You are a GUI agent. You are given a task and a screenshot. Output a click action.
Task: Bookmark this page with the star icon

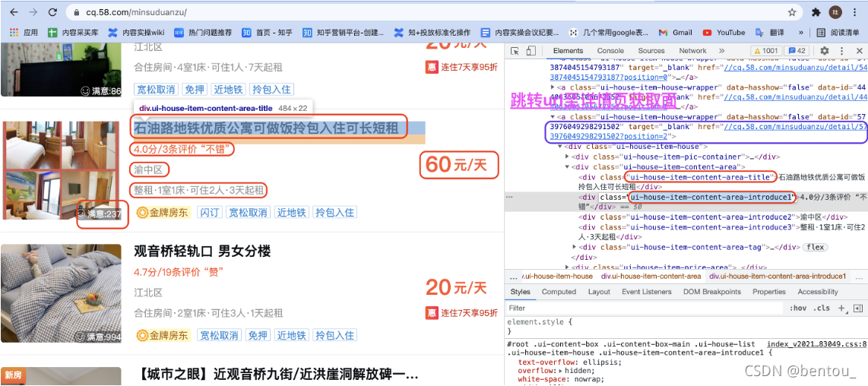[x=792, y=11]
